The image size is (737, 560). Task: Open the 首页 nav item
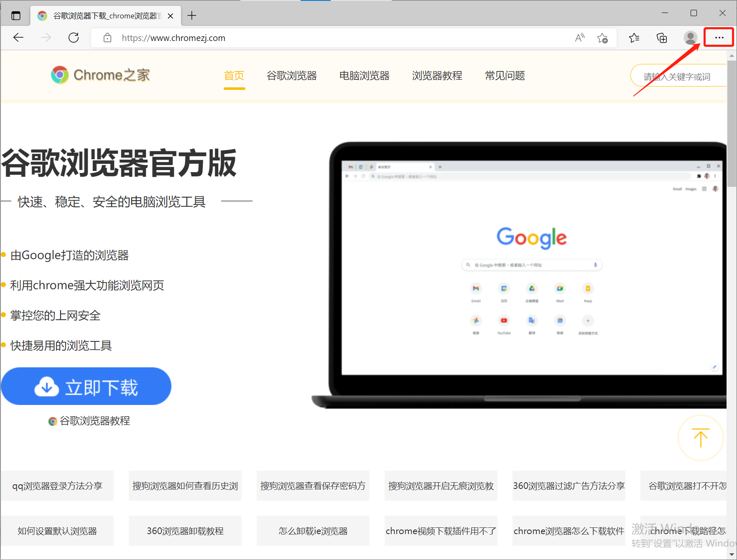pos(234,76)
